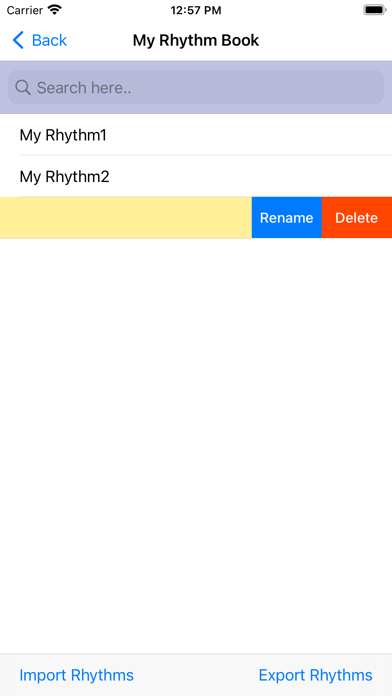Delete the swiped rhythm row
Viewport: 392px width, 696px height.
click(356, 218)
